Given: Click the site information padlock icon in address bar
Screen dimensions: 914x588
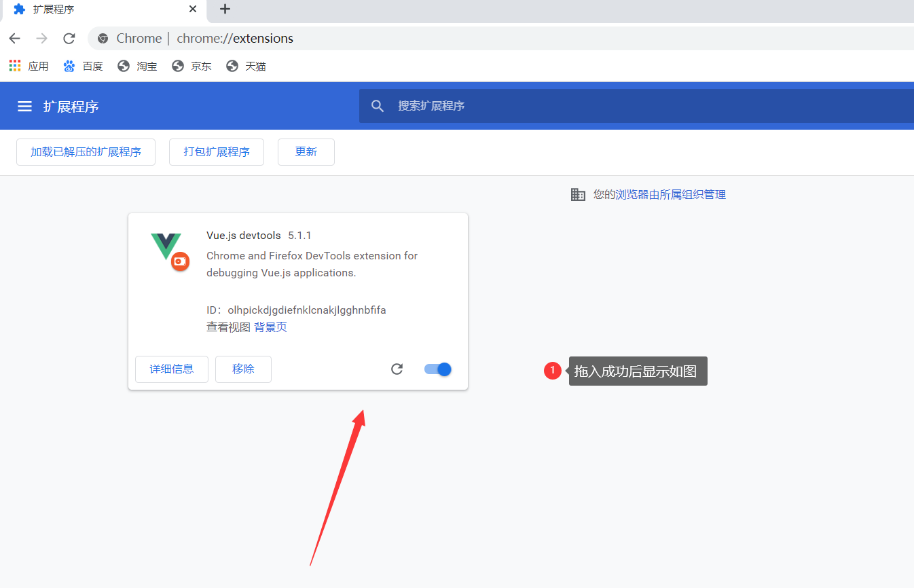Looking at the screenshot, I should (x=103, y=38).
